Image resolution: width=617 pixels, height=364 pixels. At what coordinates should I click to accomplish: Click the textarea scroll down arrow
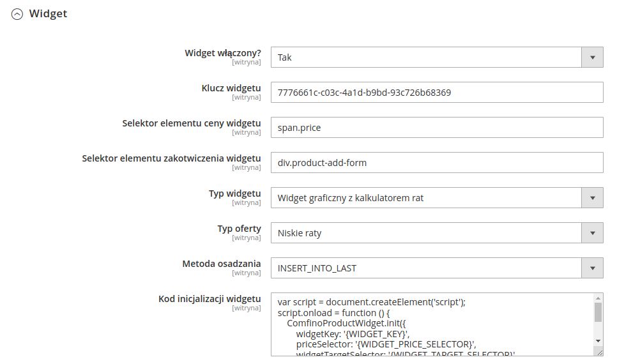point(598,341)
